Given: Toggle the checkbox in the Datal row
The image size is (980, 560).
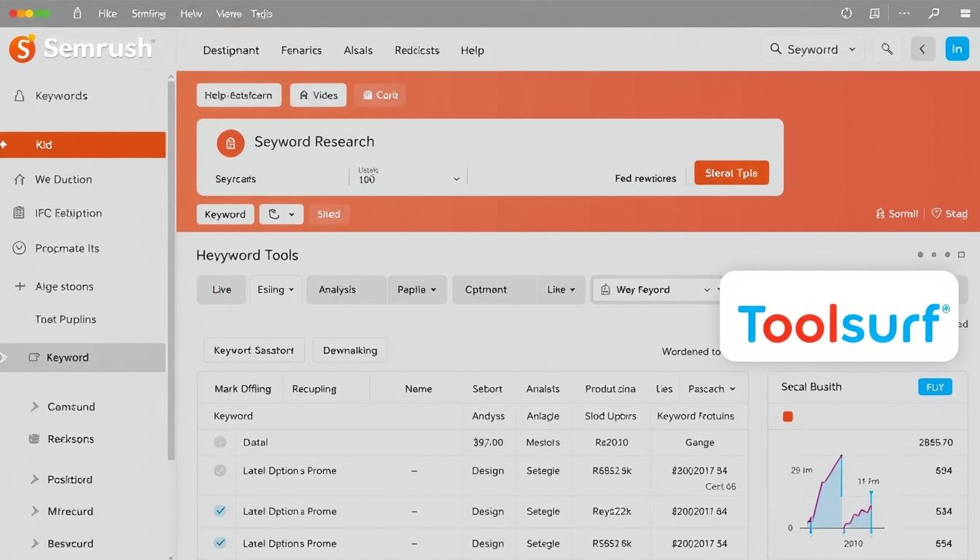Looking at the screenshot, I should coord(219,442).
